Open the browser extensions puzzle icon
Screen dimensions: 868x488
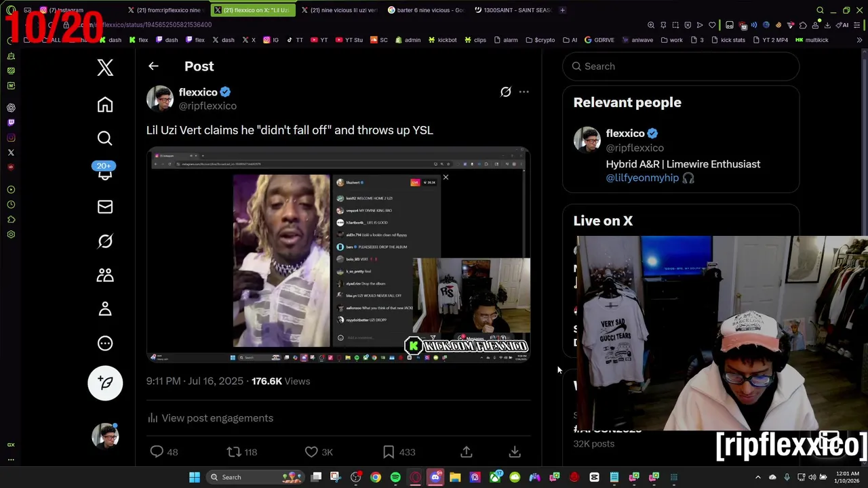point(803,25)
